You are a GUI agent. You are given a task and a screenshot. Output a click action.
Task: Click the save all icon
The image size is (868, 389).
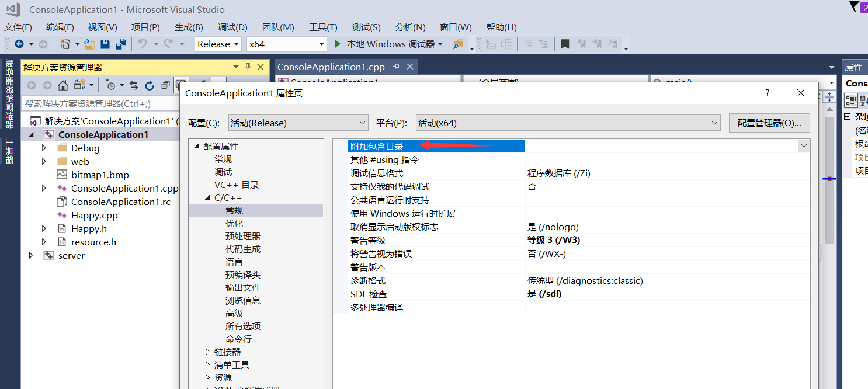point(121,44)
